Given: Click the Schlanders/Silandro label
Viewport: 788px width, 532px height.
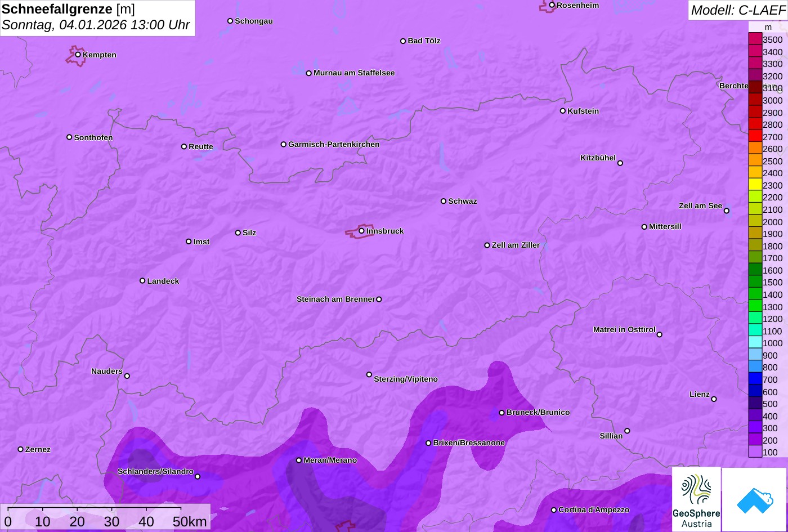Looking at the screenshot, I should pyautogui.click(x=155, y=471).
